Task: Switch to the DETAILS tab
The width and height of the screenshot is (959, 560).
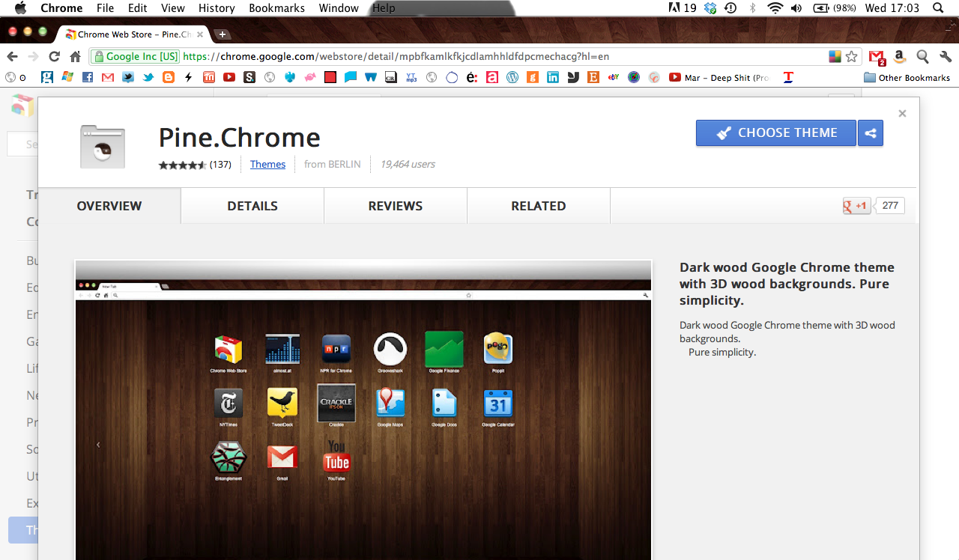Action: tap(252, 206)
